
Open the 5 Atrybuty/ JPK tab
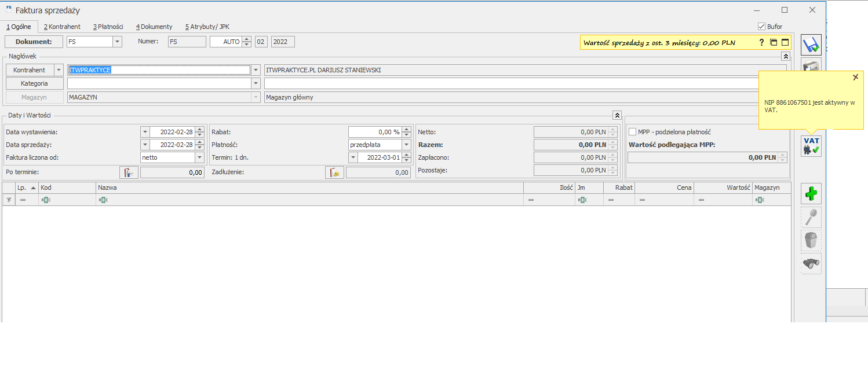tap(207, 27)
